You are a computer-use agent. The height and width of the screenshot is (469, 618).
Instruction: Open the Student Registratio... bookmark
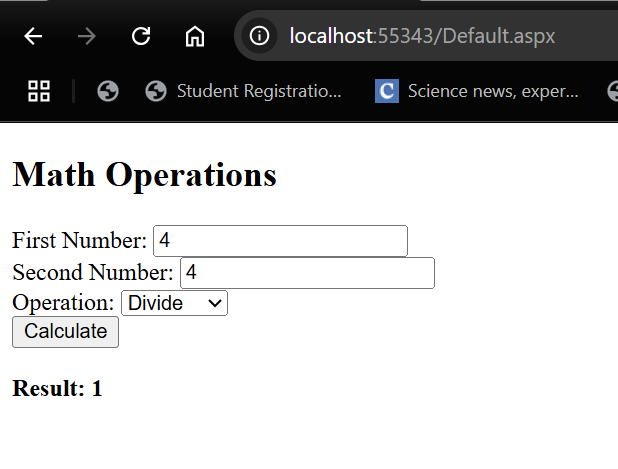point(243,91)
